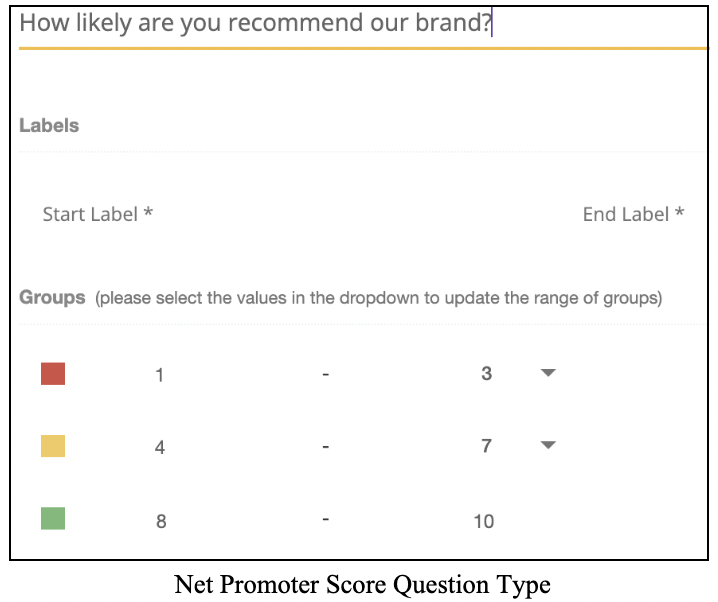Open the yellow group range dropdown arrow

click(x=547, y=445)
